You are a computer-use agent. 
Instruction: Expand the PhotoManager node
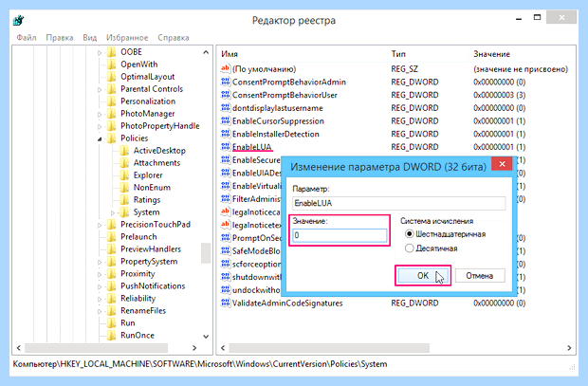click(x=100, y=114)
